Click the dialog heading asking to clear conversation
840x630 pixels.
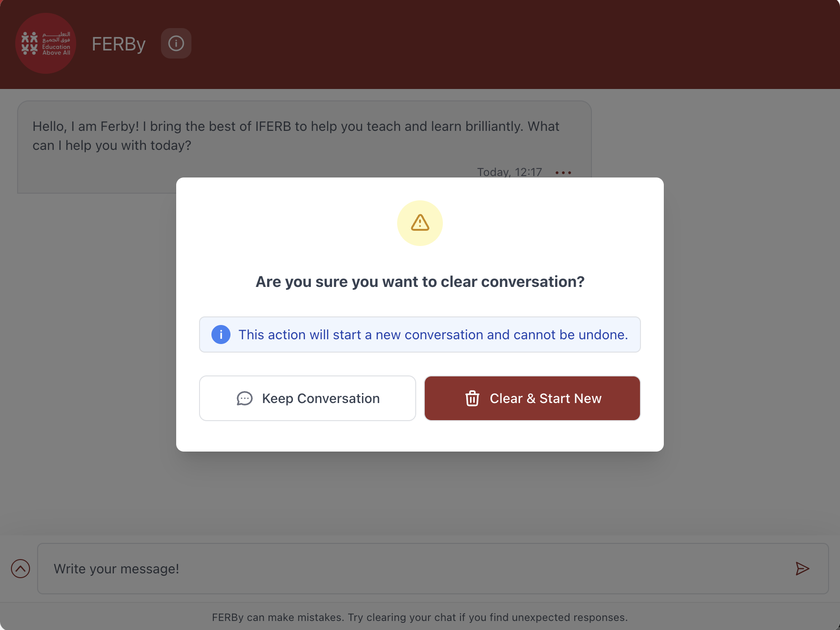point(420,281)
